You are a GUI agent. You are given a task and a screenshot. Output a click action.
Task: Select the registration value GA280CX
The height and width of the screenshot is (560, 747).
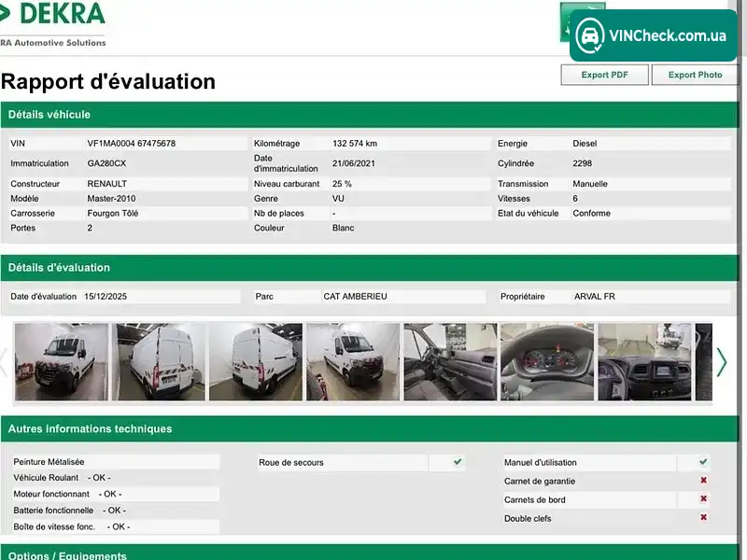click(x=106, y=163)
